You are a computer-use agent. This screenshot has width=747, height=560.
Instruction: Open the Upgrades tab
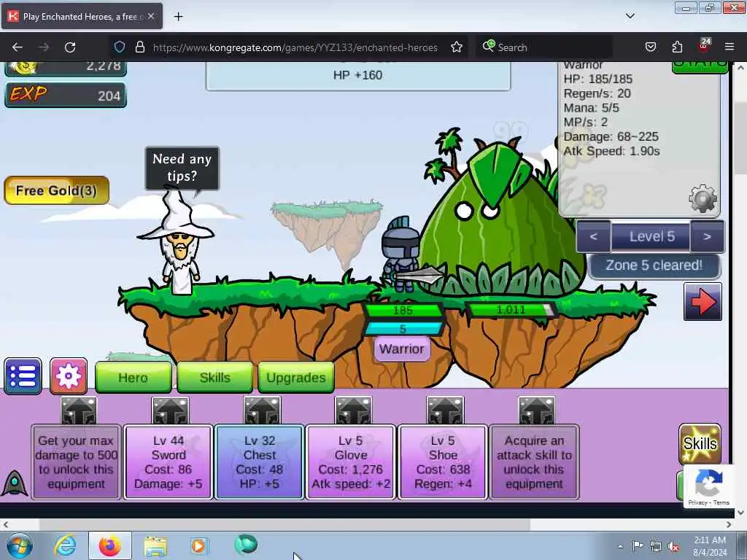click(x=296, y=378)
